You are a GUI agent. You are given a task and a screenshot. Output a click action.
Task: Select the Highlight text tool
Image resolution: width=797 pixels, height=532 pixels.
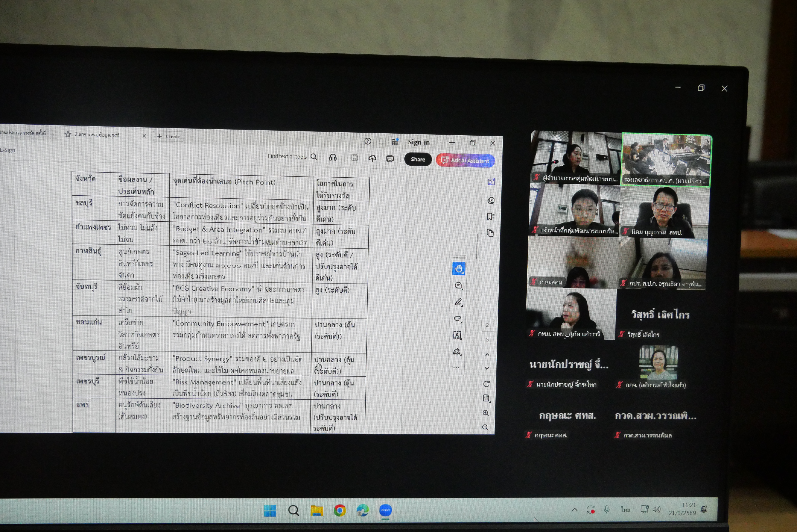tap(459, 302)
